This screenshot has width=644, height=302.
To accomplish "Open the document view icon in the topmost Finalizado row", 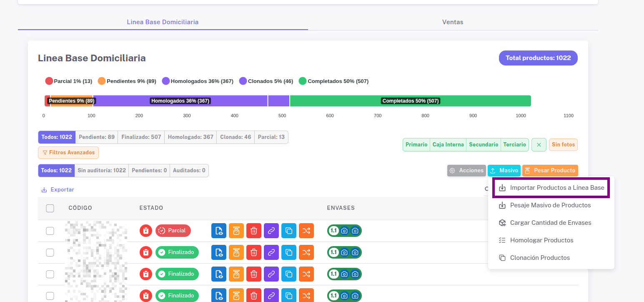I will click(x=219, y=252).
